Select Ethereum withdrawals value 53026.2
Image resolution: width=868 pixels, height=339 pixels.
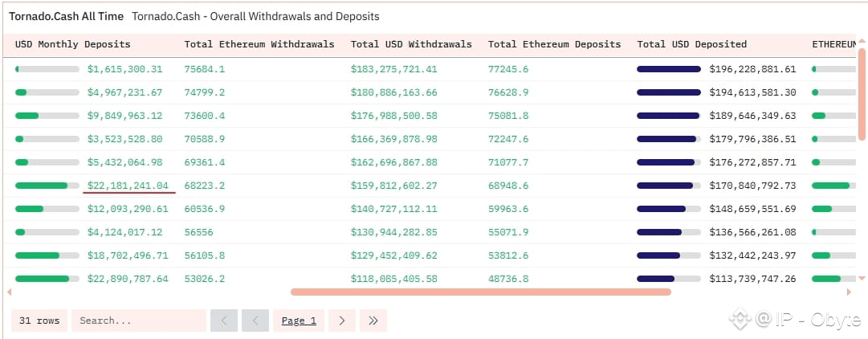[205, 279]
